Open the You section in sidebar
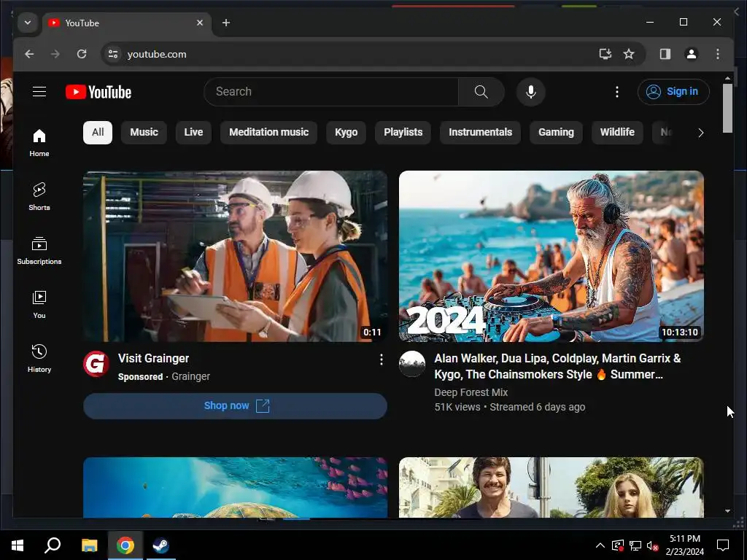Viewport: 747px width, 560px height. point(39,304)
